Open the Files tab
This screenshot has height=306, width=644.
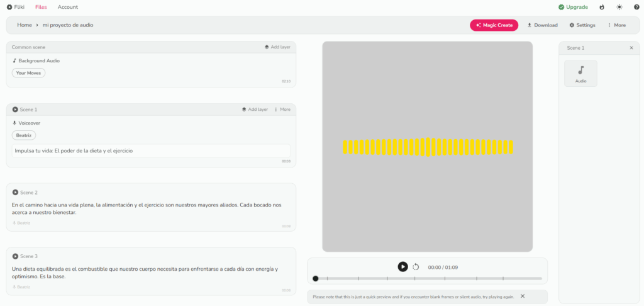click(41, 7)
